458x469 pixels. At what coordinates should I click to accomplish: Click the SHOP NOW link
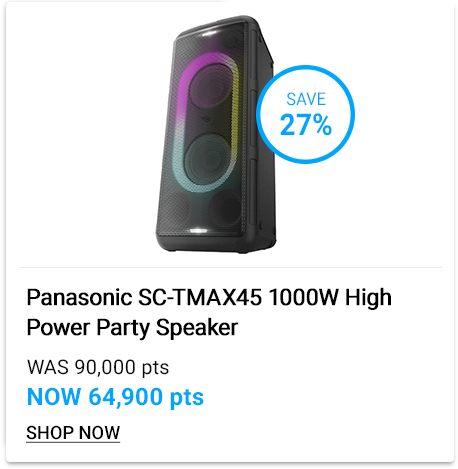73,433
